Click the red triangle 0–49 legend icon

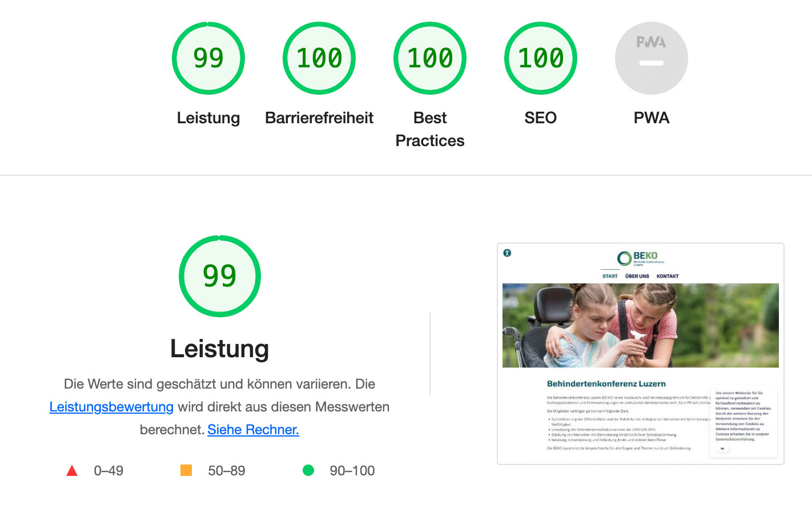click(x=72, y=471)
